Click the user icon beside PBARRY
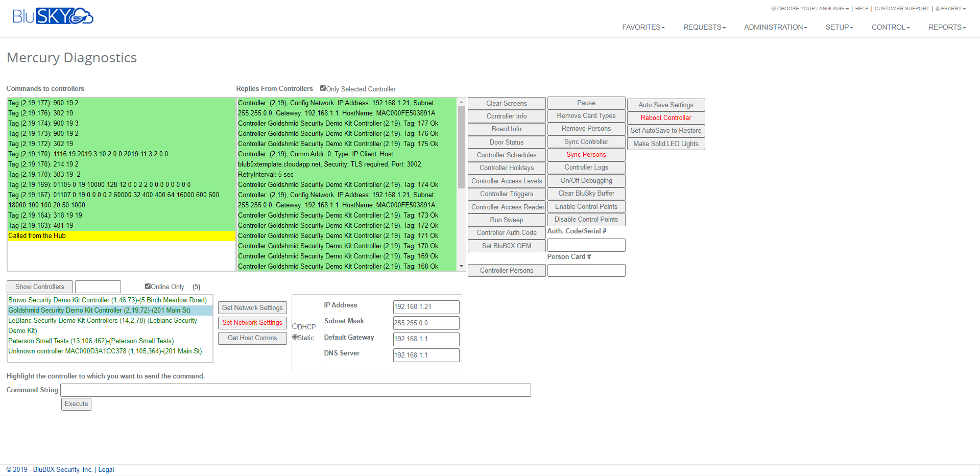The height and width of the screenshot is (476, 980). (x=937, y=8)
